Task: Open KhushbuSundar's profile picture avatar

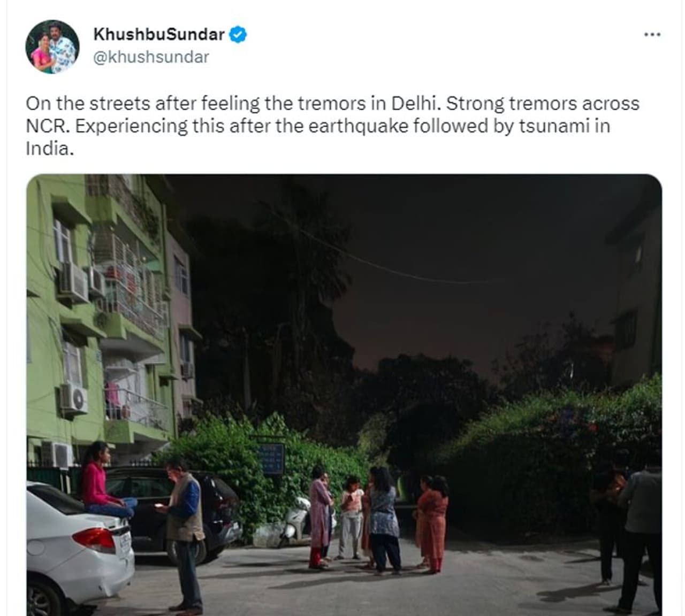Action: click(52, 47)
